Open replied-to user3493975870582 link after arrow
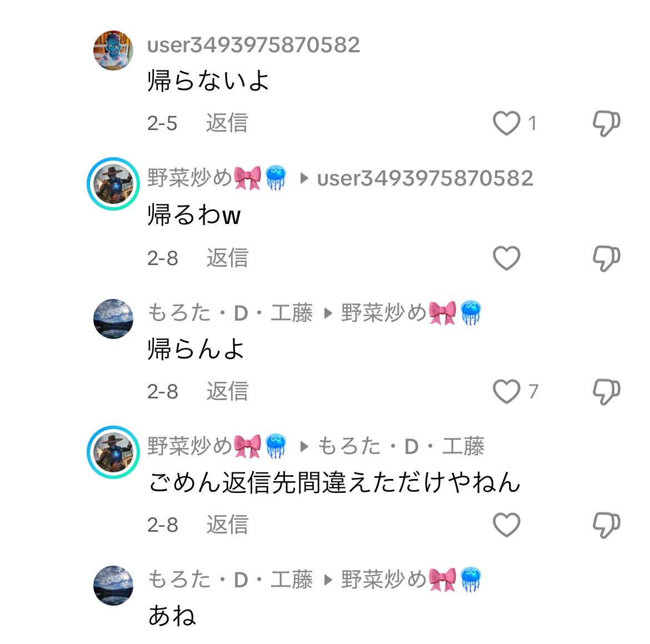The width and height of the screenshot is (650, 644). tap(426, 178)
